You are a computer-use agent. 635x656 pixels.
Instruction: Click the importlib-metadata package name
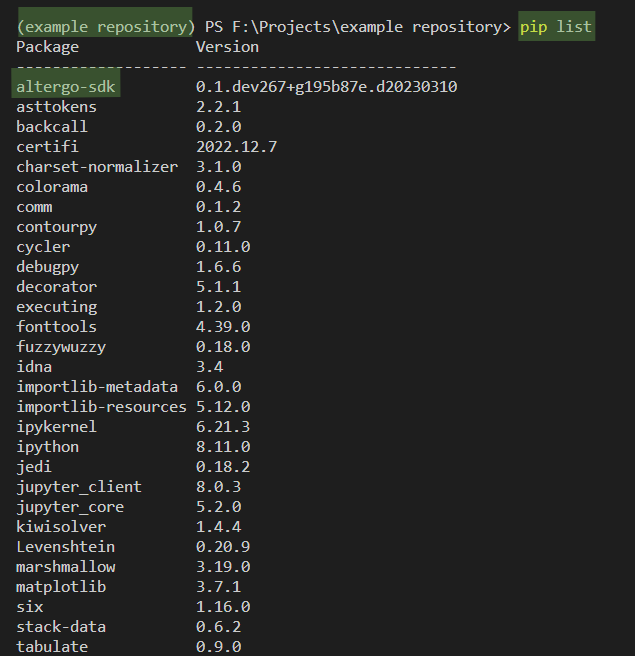97,387
